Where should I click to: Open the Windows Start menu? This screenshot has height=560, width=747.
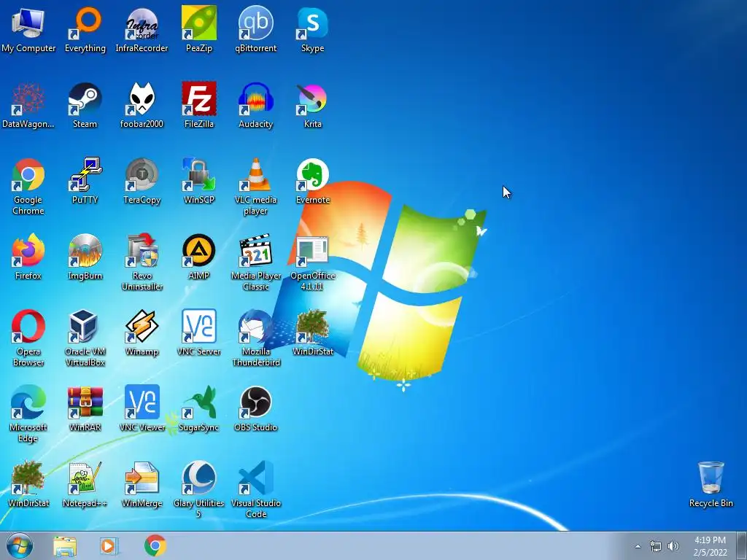(20, 545)
